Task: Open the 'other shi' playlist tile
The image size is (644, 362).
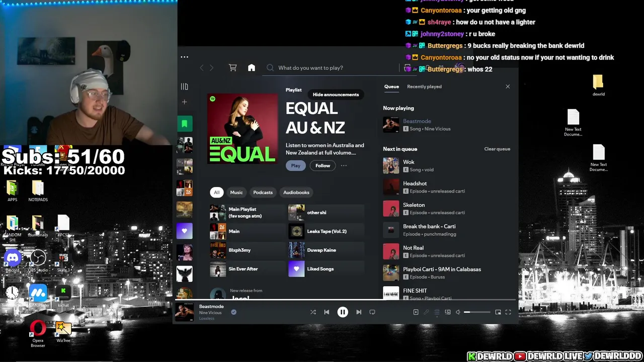Action: pos(326,213)
